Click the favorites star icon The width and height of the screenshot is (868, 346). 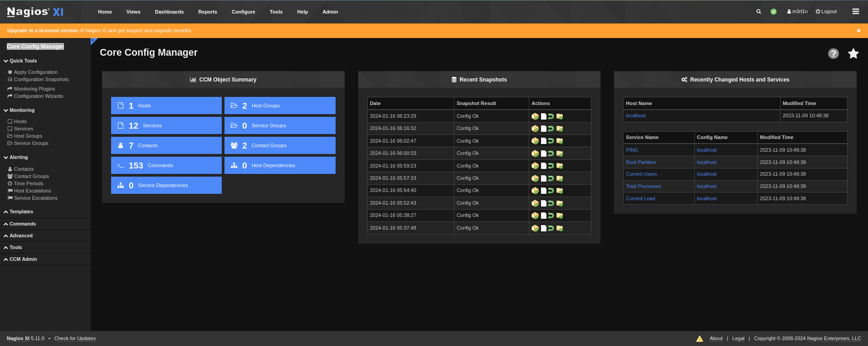coord(853,53)
